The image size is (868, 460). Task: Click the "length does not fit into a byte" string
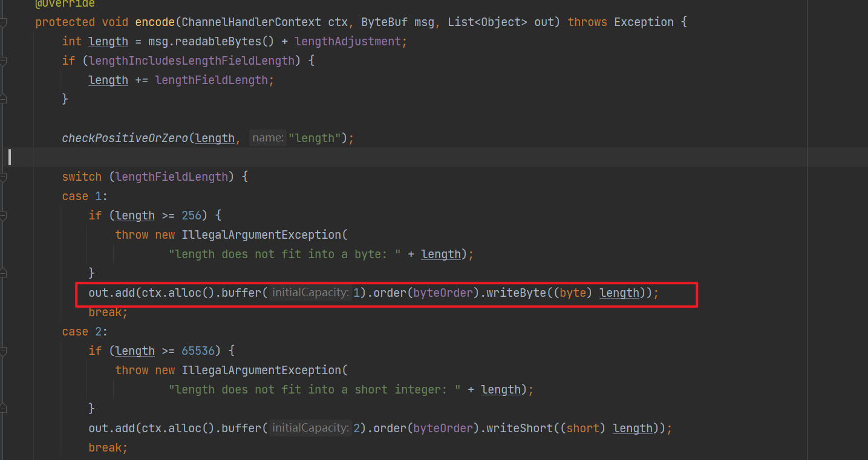[285, 254]
